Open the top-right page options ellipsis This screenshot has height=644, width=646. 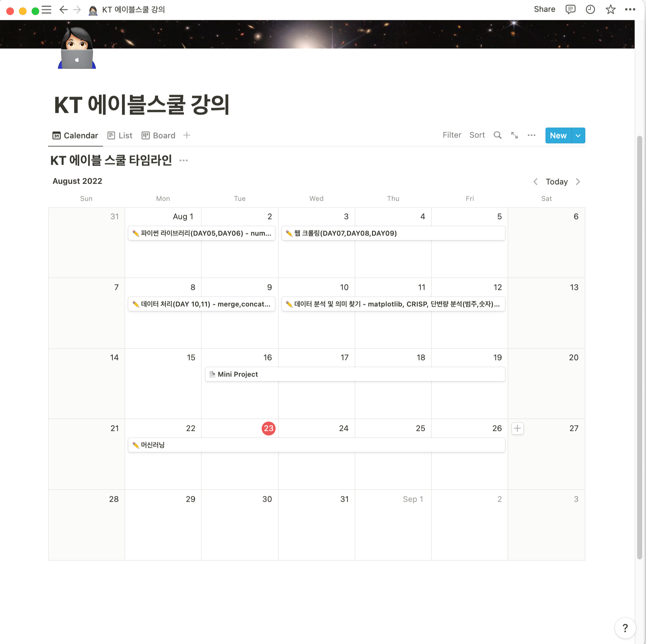pos(630,9)
